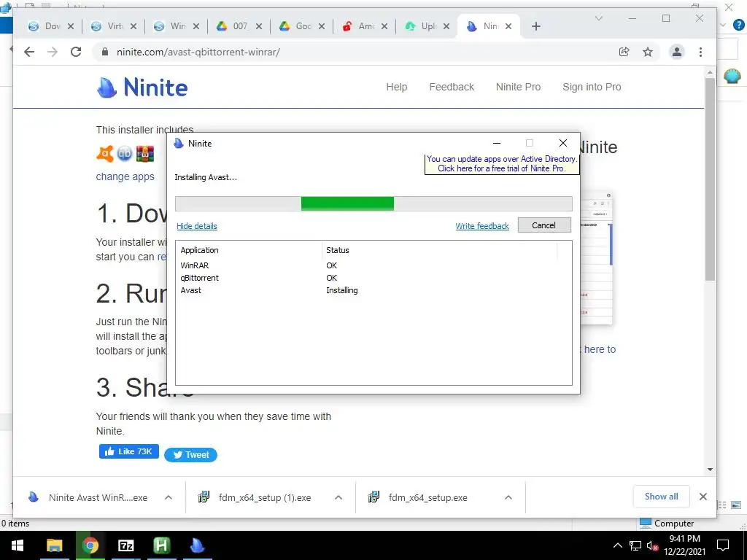Viewport: 747px width, 560px height.
Task: Switch to Ninite installer in taskbar
Action: (x=197, y=545)
